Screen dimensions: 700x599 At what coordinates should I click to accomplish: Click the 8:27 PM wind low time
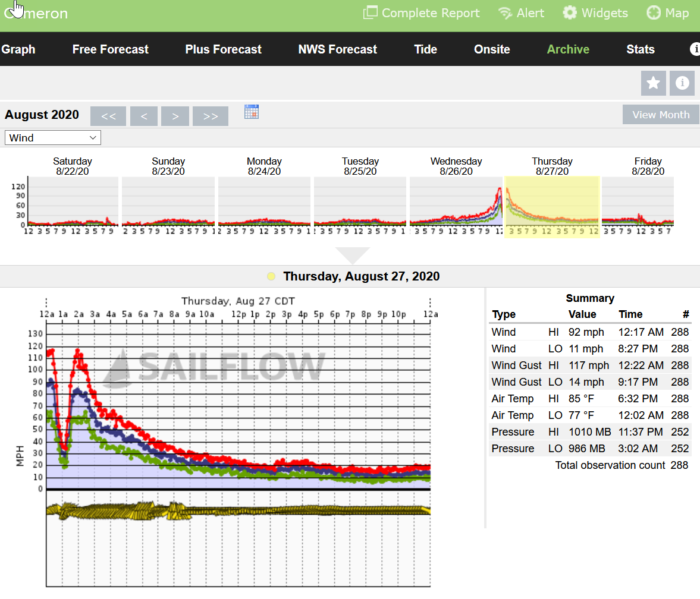(638, 349)
